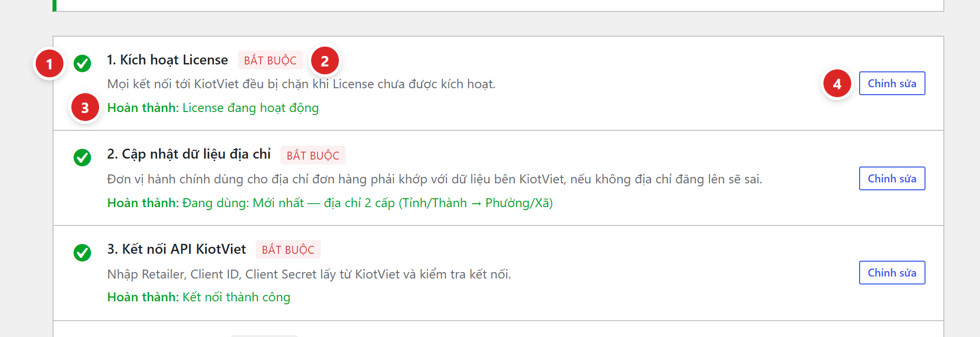Open Chỉnh sửa for the KiotViet API step
The width and height of the screenshot is (980, 337).
tap(892, 273)
